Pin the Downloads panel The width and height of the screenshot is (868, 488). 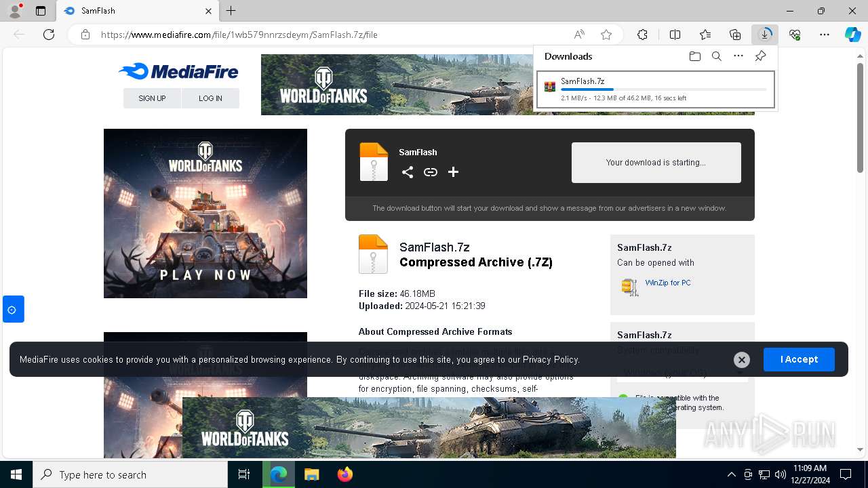[760, 56]
